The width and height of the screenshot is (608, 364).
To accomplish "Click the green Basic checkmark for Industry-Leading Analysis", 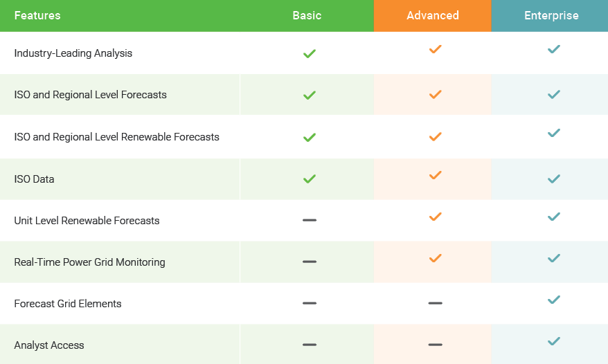I will pos(310,53).
